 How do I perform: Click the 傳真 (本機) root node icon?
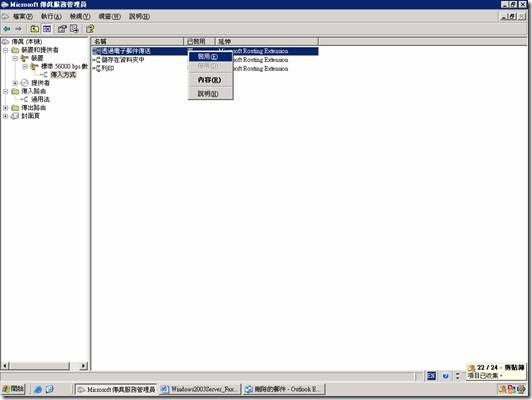(x=6, y=42)
